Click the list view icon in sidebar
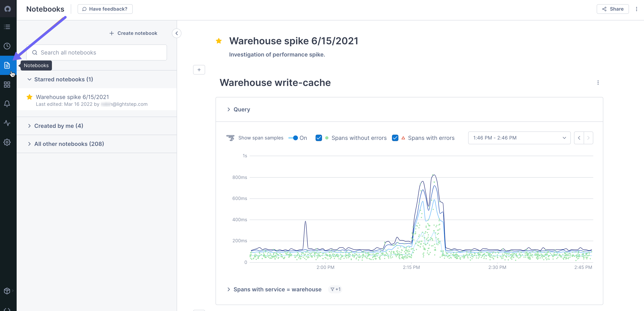644x311 pixels. click(x=7, y=27)
